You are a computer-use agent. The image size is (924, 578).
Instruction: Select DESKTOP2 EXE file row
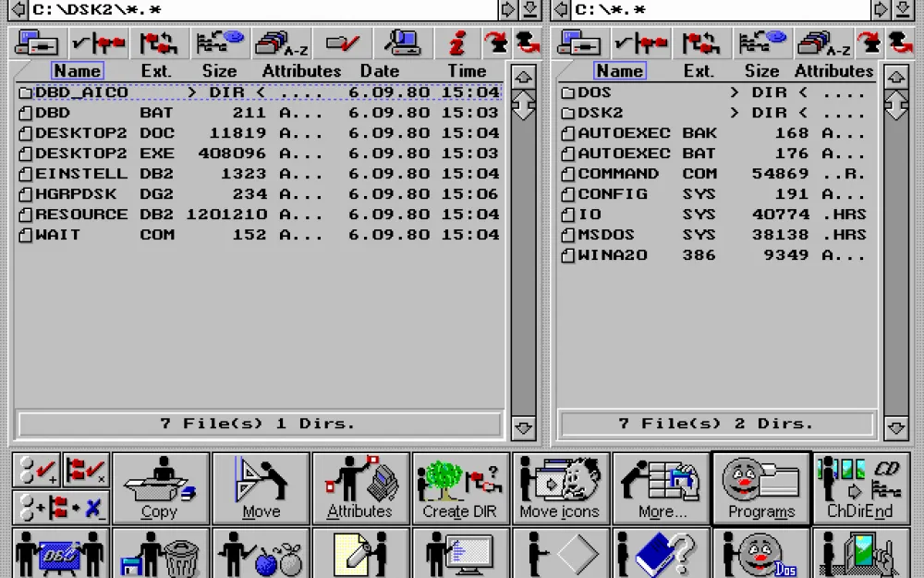260,154
